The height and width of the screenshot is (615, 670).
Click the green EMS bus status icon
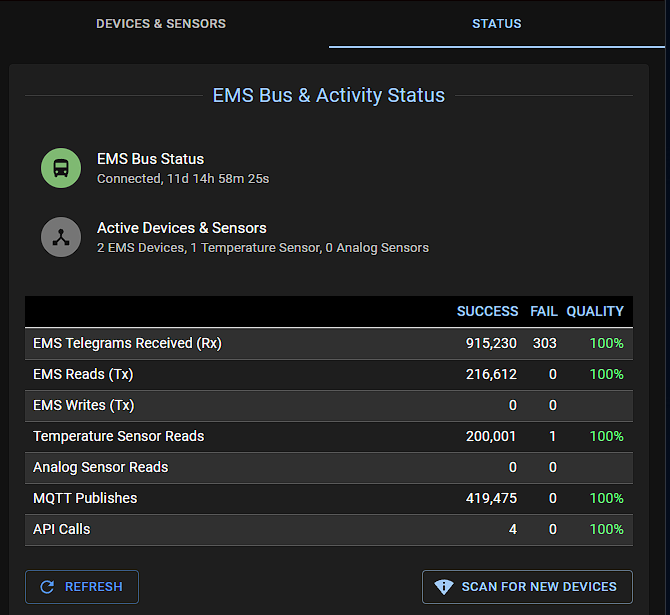pos(61,168)
